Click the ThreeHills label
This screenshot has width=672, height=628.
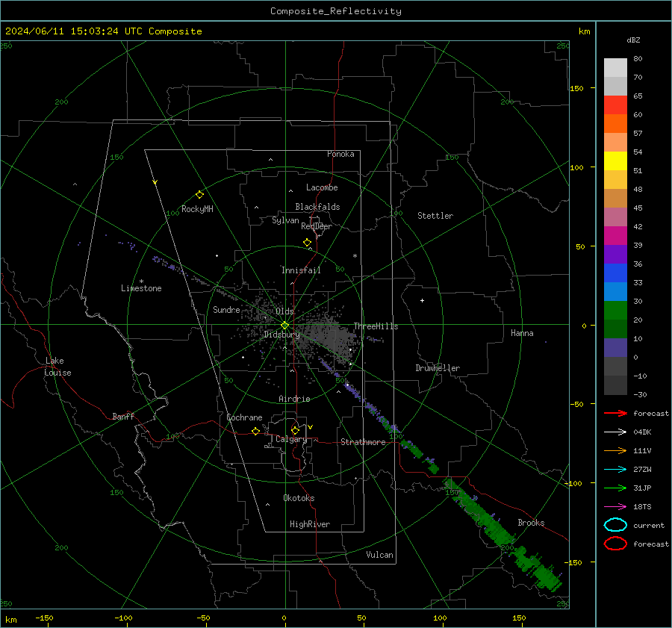click(x=376, y=326)
